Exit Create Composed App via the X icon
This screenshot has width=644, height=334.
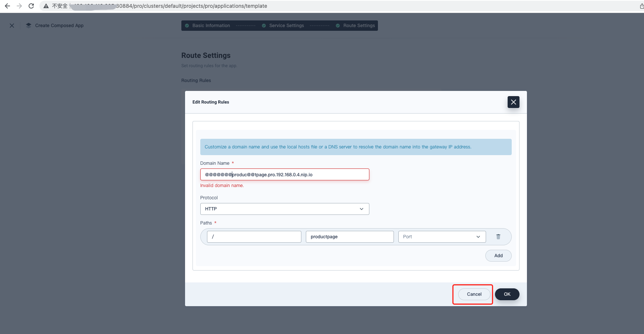pyautogui.click(x=12, y=25)
